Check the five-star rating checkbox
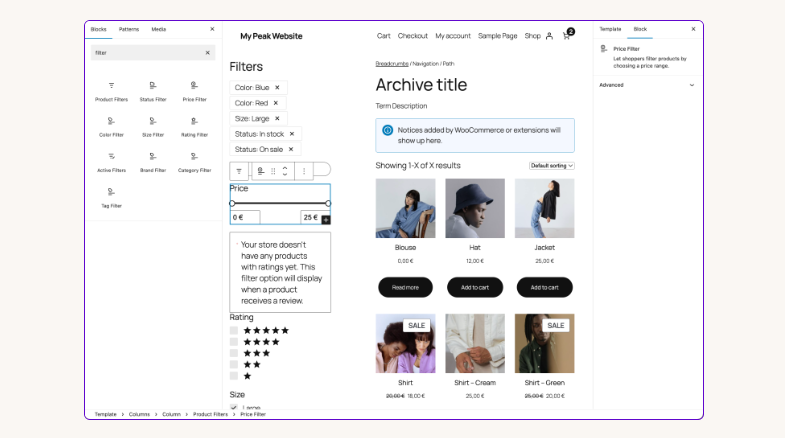Image resolution: width=785 pixels, height=438 pixels. click(234, 330)
